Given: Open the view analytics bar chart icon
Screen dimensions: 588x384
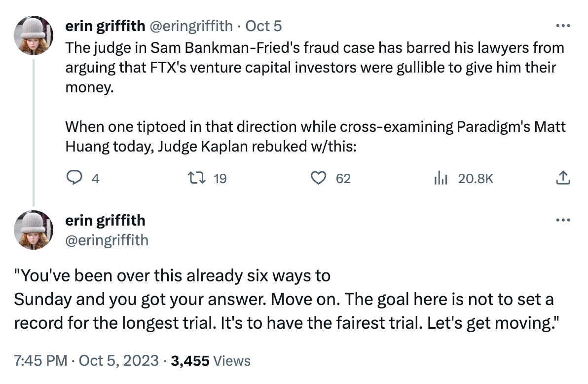Looking at the screenshot, I should pyautogui.click(x=441, y=178).
